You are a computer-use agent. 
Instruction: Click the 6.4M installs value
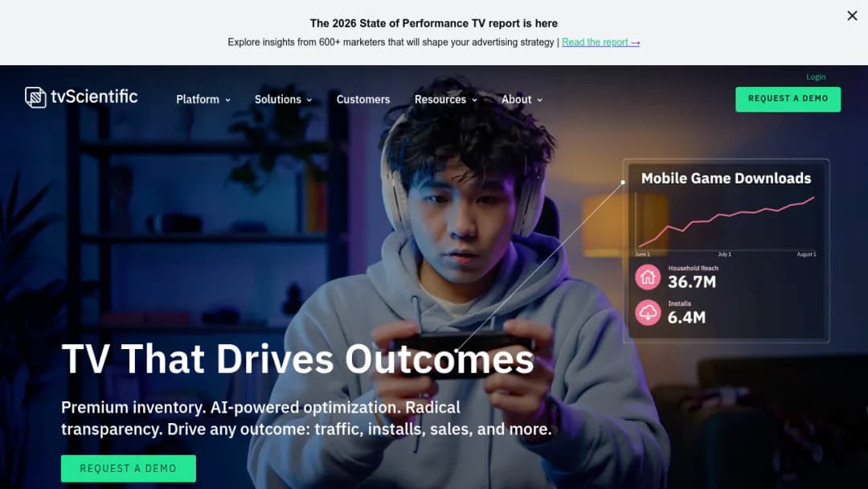click(686, 318)
